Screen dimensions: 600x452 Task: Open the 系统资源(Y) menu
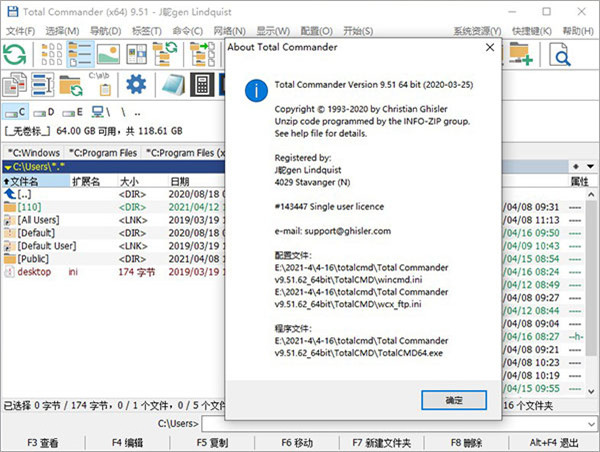coord(478,31)
